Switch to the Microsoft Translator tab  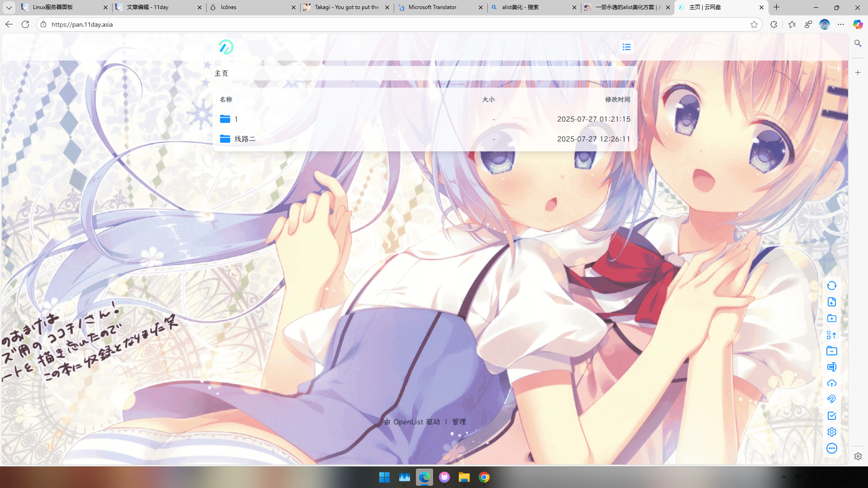pyautogui.click(x=432, y=7)
